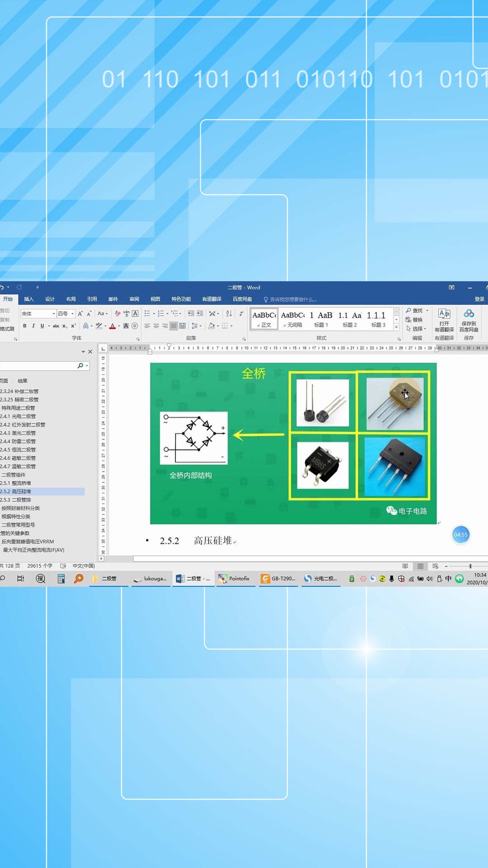Apply bold formatting in Word

[25, 326]
